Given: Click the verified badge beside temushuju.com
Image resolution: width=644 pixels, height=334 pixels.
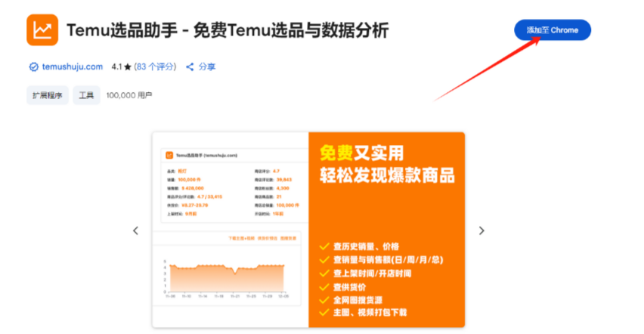Looking at the screenshot, I should click(x=33, y=67).
